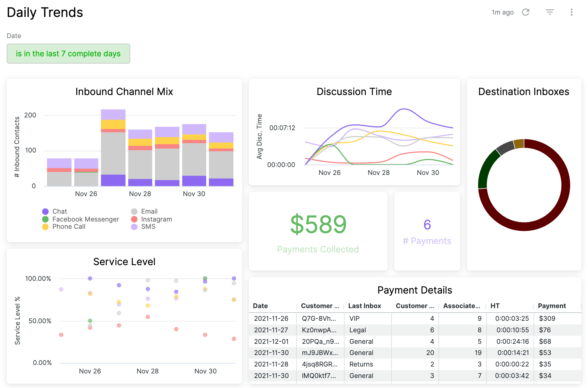Select the table cell '2021-11-27'
The image size is (588, 388).
point(271,330)
